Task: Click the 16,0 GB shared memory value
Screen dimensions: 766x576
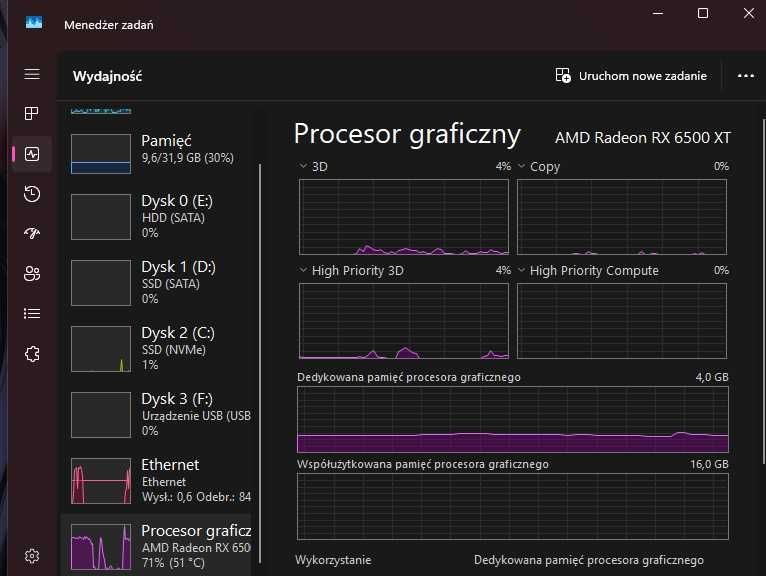Action: click(709, 464)
